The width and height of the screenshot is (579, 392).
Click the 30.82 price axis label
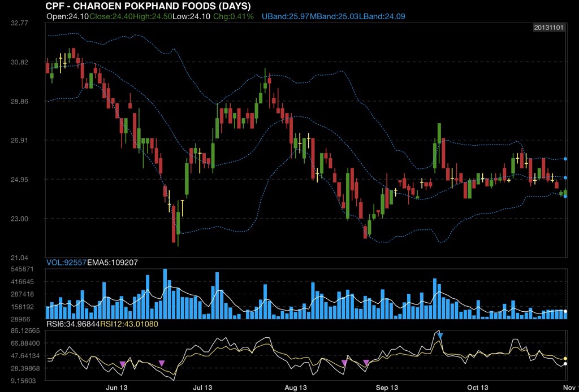click(x=20, y=62)
